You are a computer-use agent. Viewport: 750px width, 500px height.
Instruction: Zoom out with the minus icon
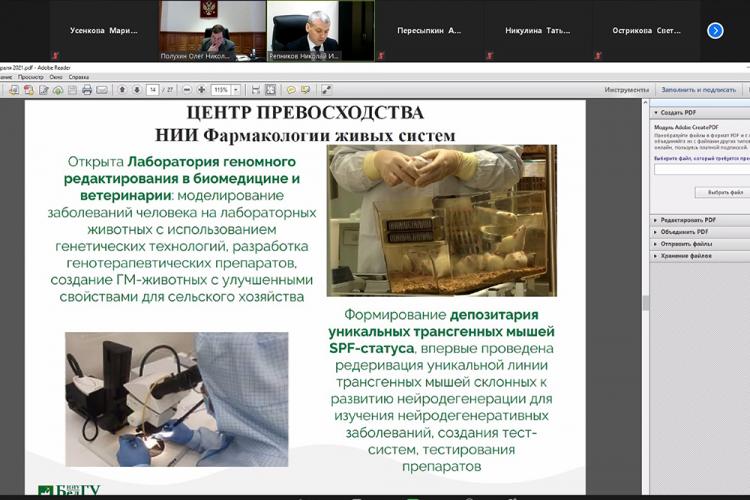[186, 90]
